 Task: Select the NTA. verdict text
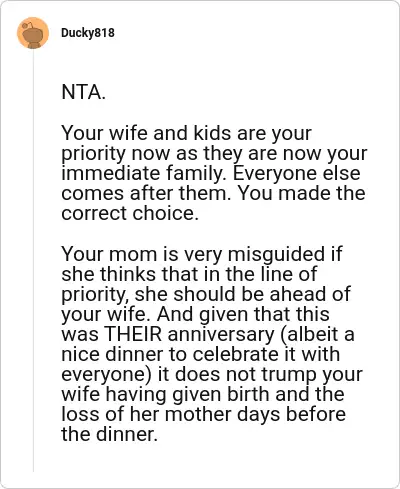click(83, 92)
